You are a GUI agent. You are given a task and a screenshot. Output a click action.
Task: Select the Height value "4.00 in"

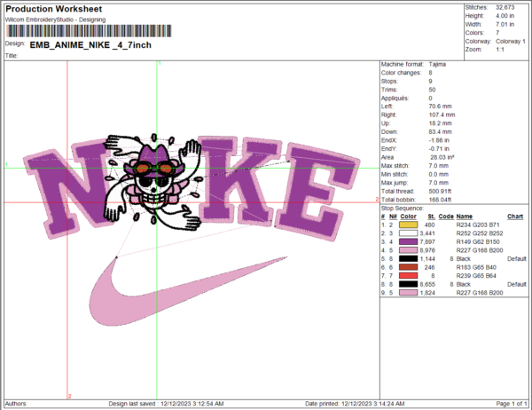505,16
